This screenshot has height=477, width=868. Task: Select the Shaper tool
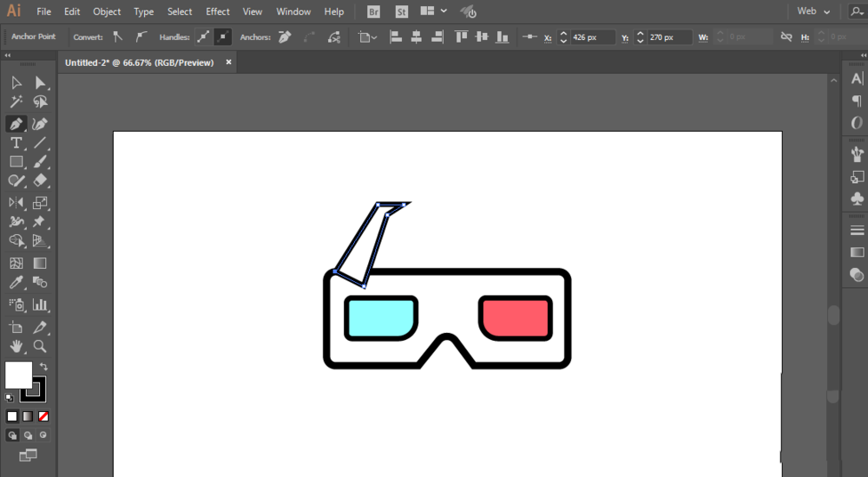(x=16, y=180)
